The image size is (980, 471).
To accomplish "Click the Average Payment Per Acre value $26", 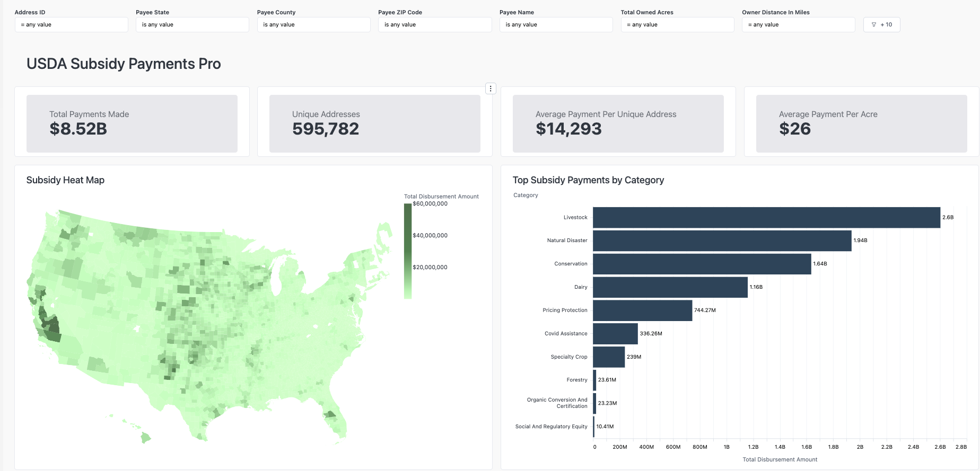I will pos(795,129).
